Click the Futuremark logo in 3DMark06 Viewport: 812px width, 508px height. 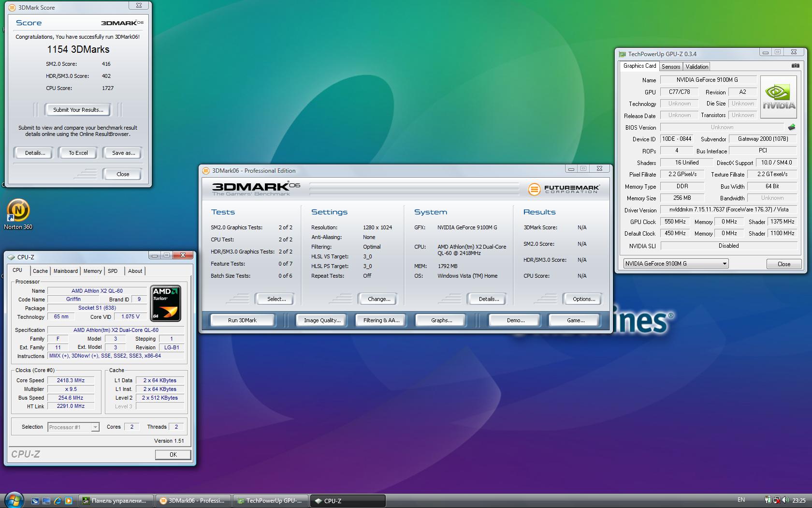pos(564,189)
